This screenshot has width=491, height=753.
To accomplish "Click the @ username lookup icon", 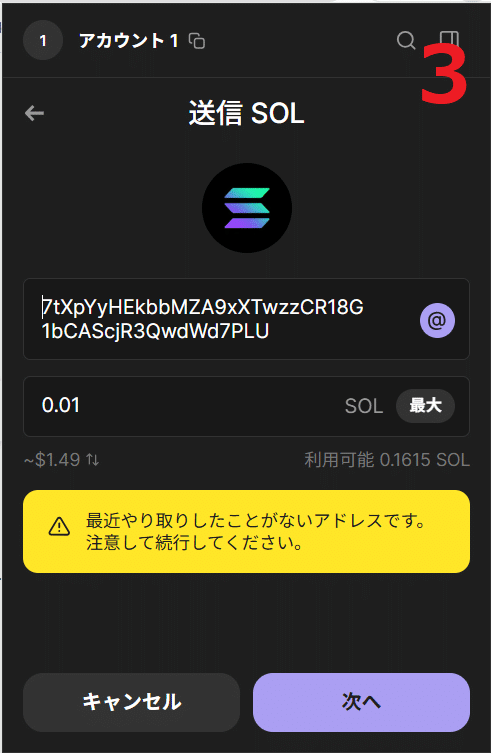I will pos(437,320).
